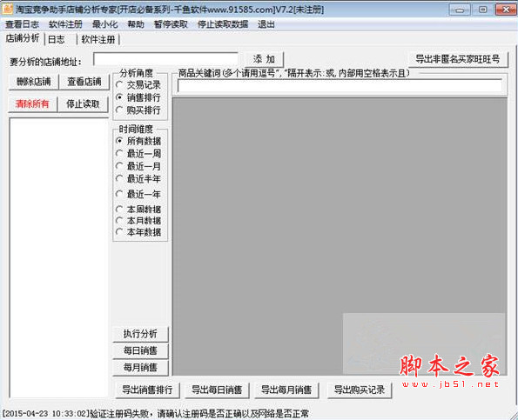
Task: Click the 添加 button
Action: pos(264,59)
